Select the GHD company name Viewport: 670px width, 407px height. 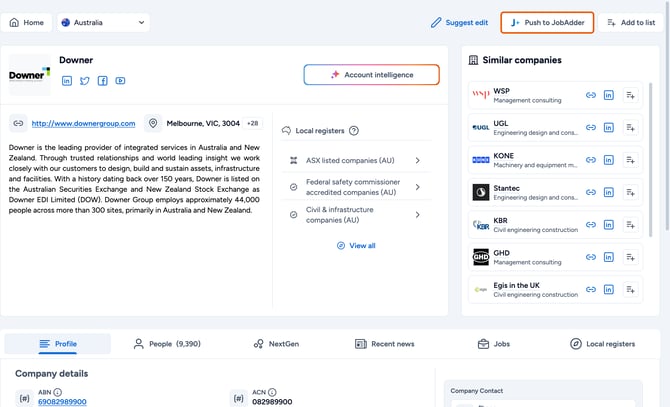[x=501, y=253]
